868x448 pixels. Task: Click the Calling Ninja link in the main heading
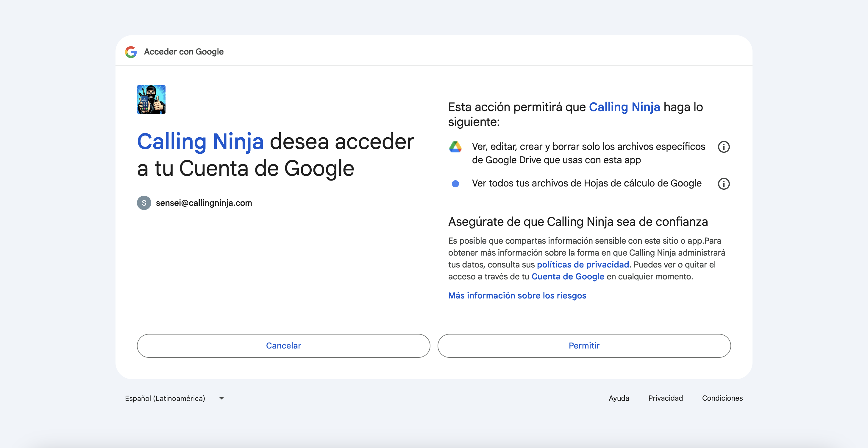200,141
